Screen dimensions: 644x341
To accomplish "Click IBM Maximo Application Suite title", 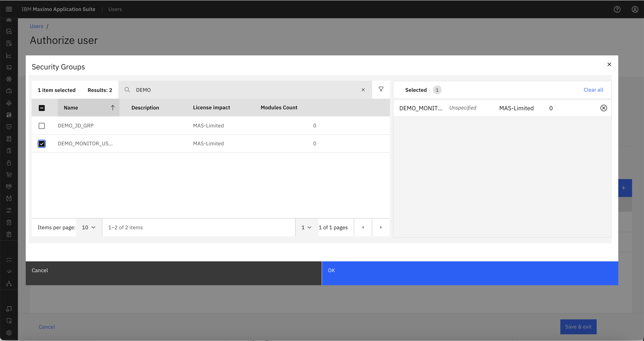I will point(58,9).
